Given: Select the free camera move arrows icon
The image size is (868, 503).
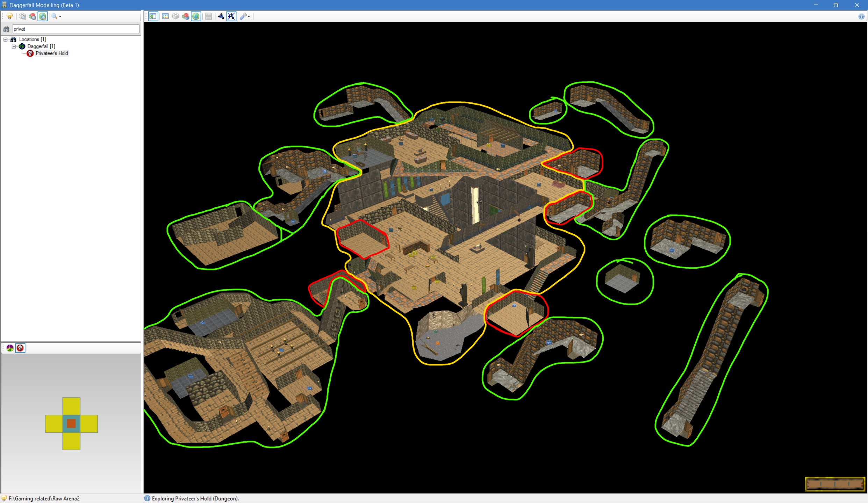Looking at the screenshot, I should (x=221, y=16).
